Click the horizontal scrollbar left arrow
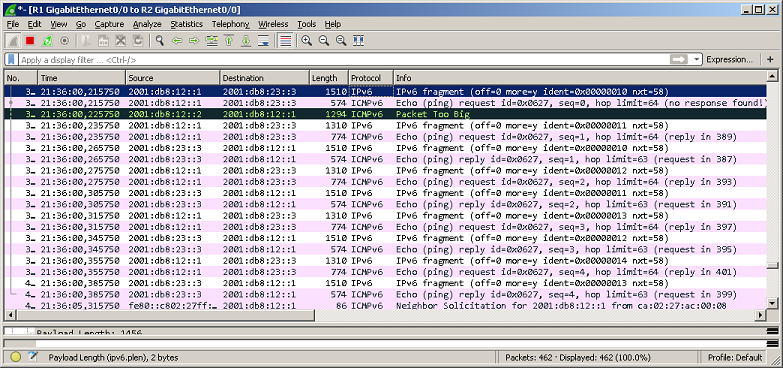The image size is (783, 368). 10,315
